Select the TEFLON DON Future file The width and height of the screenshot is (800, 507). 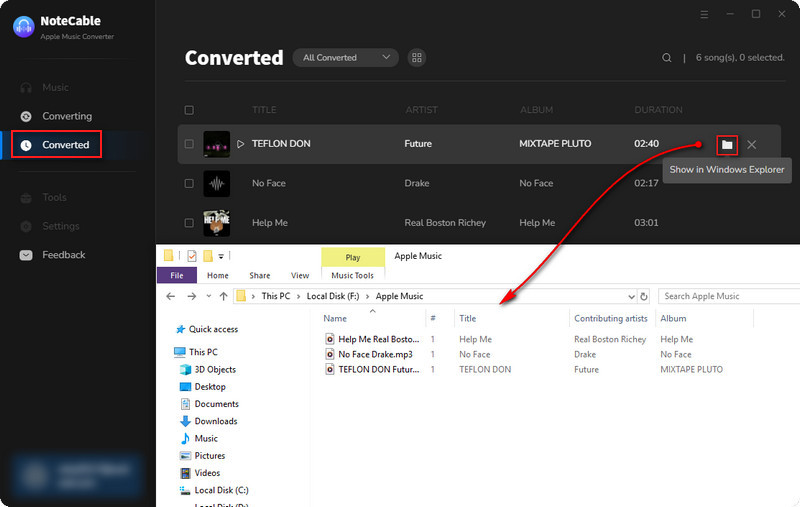tap(372, 369)
